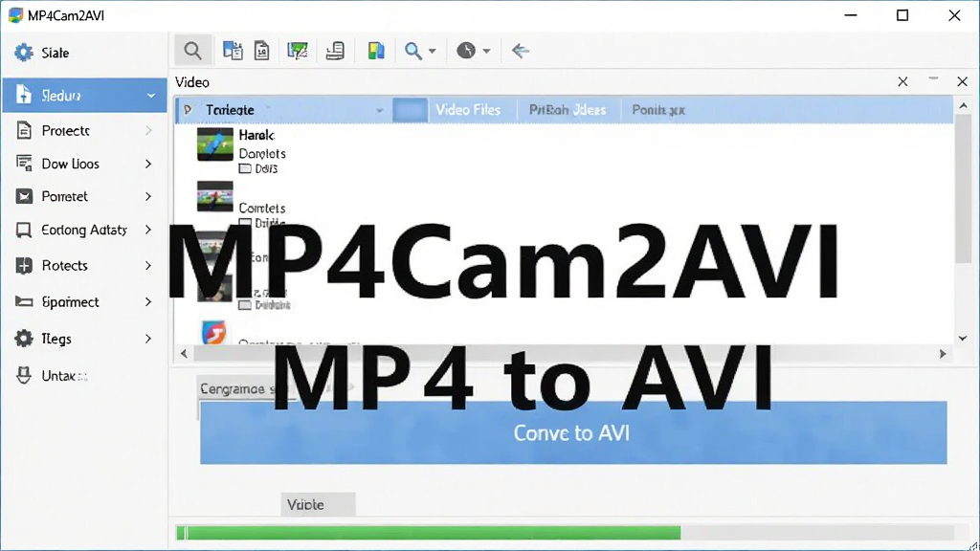Tick the Ddi5 checkbox under Darglets
This screenshot has width=980, height=551.
[x=245, y=168]
